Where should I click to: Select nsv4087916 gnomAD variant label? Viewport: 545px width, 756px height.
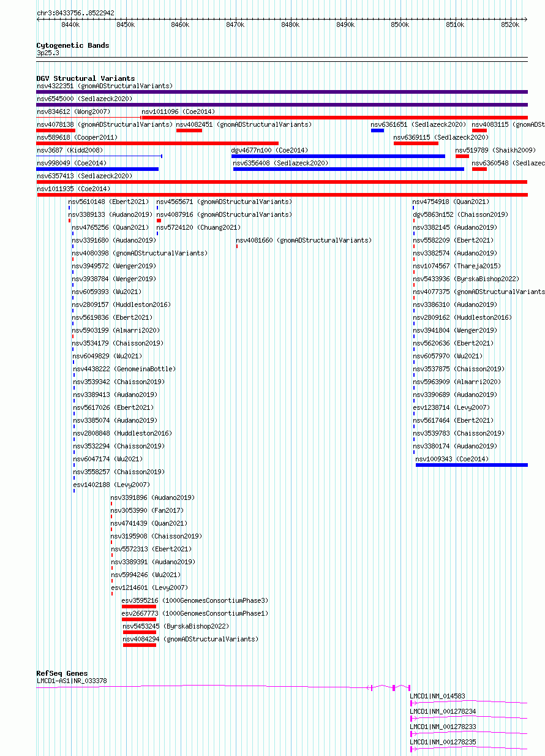click(224, 214)
